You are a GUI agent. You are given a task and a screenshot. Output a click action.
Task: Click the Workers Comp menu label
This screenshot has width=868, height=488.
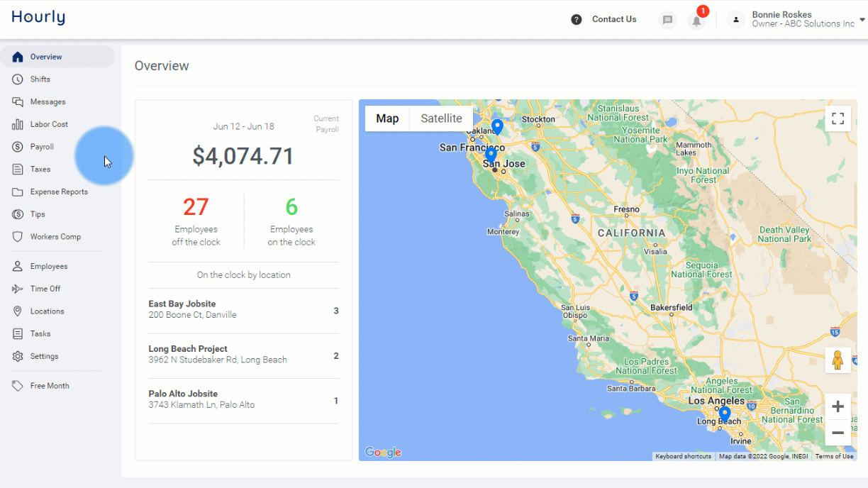coord(55,237)
